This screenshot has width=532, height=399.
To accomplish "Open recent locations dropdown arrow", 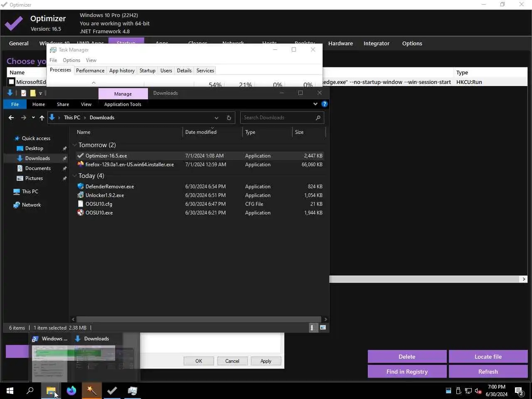I will click(33, 118).
